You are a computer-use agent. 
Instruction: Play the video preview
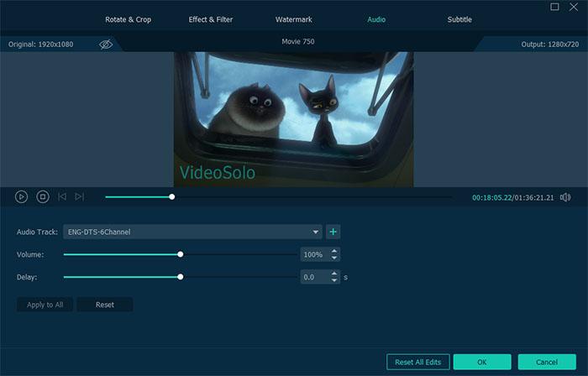point(21,196)
